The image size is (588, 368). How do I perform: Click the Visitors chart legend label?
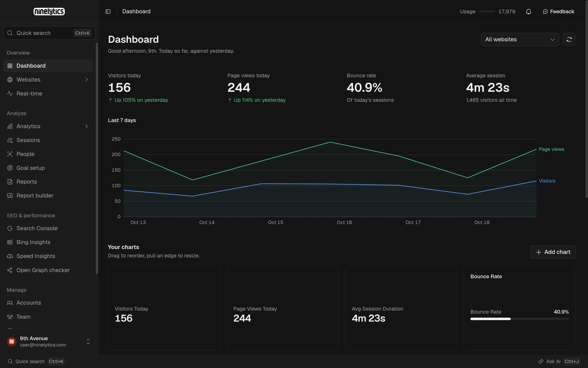[x=547, y=181]
